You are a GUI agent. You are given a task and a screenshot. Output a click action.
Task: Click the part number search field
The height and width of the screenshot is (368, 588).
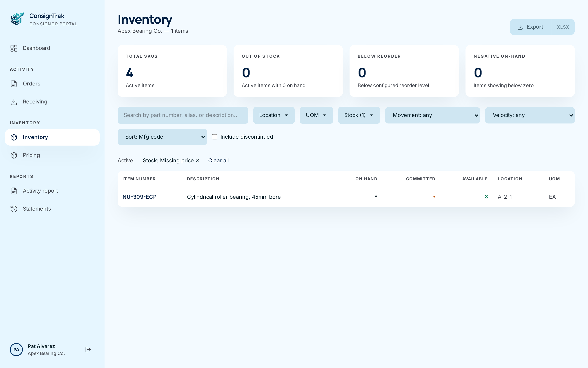point(183,115)
